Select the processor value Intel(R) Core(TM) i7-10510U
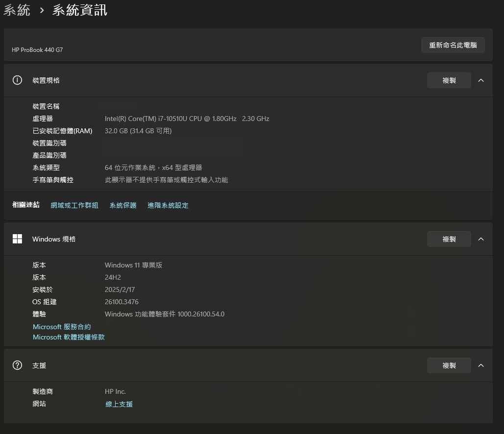Viewport: 504px width, 434px height. coord(187,119)
